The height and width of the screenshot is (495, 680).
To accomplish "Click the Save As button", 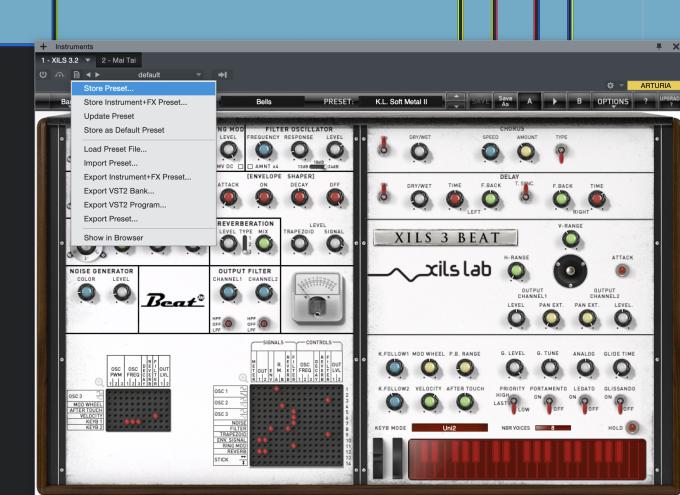I will pos(505,102).
